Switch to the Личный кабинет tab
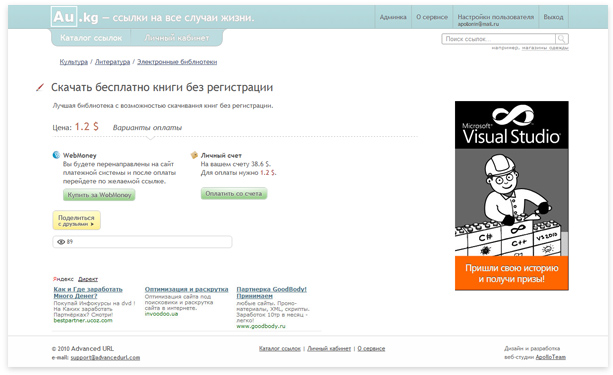 177,38
